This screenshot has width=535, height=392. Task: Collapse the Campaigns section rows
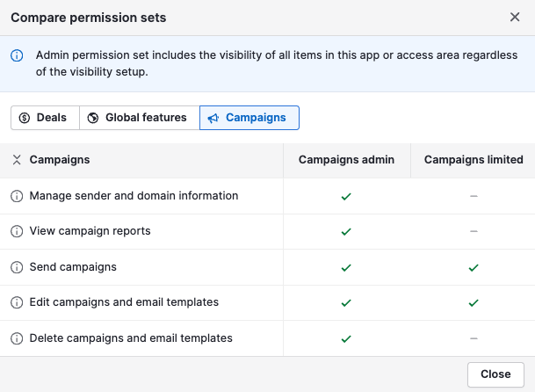point(17,160)
